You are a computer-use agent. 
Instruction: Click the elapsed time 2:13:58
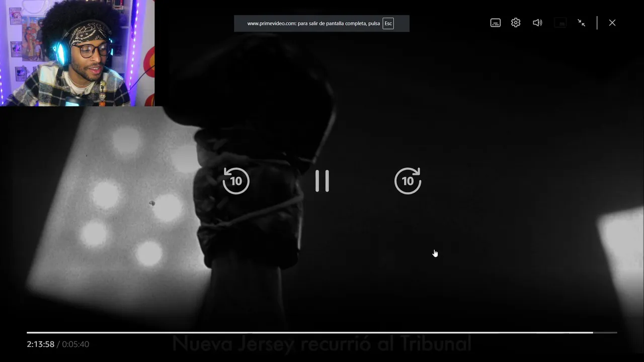(x=40, y=344)
